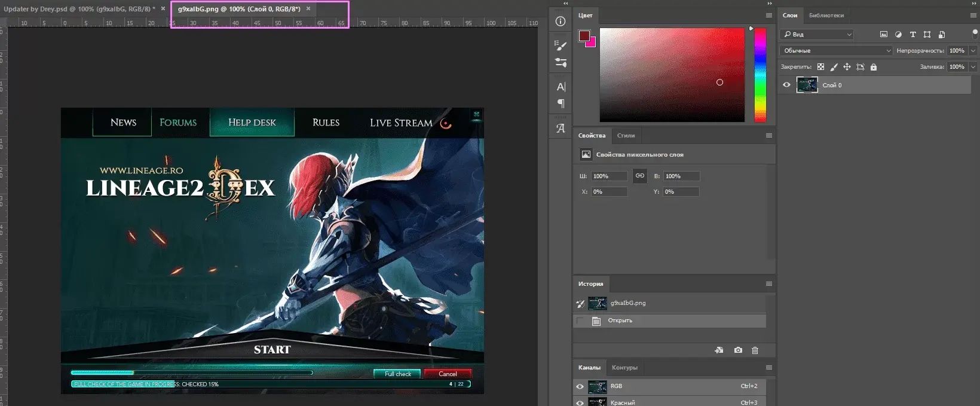Select the Каналы tab

[589, 368]
